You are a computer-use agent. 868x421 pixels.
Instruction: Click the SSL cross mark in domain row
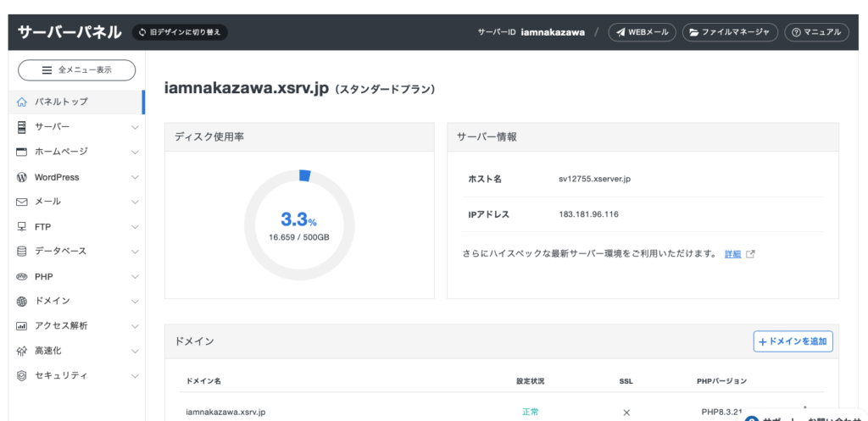tap(626, 413)
